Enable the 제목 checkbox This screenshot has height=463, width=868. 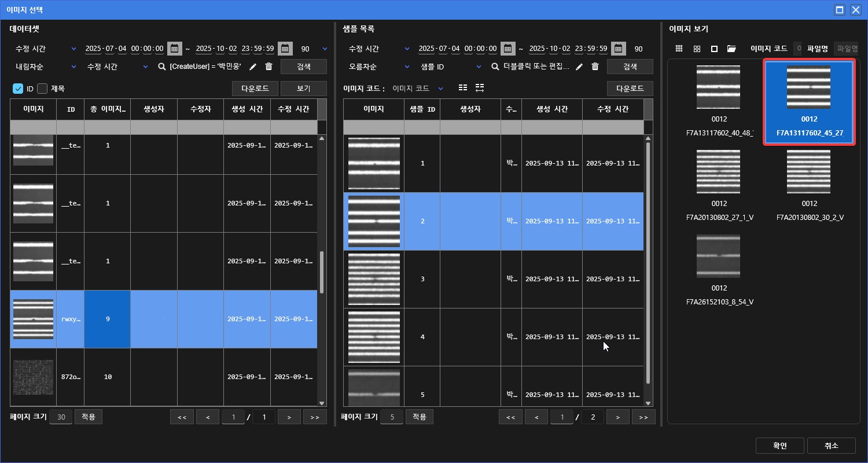pyautogui.click(x=42, y=89)
